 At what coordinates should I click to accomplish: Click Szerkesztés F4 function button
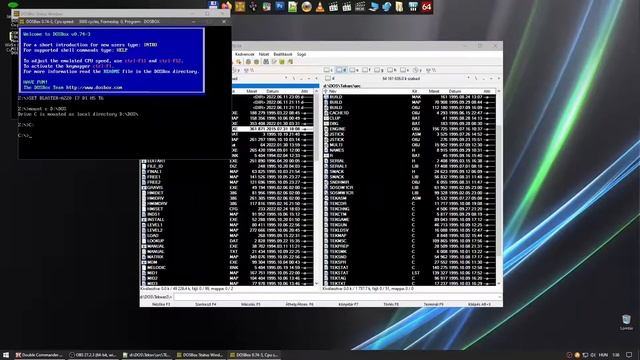pyautogui.click(x=206, y=304)
